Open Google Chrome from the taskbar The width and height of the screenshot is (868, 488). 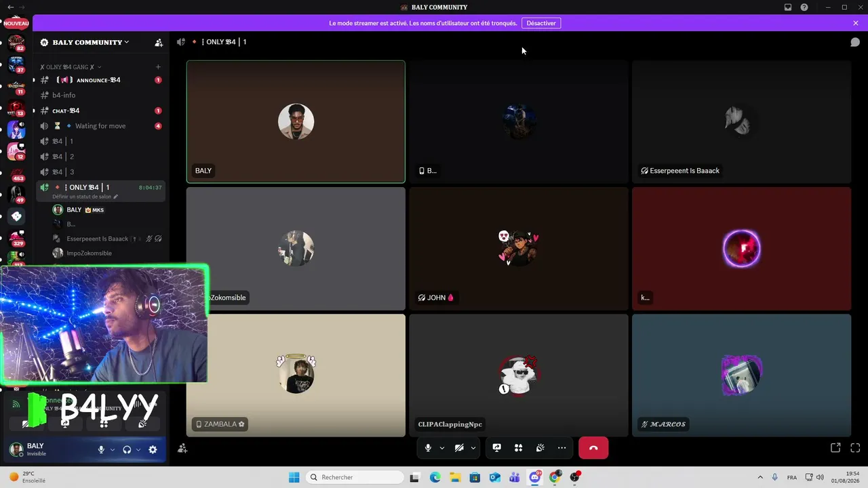point(555,477)
